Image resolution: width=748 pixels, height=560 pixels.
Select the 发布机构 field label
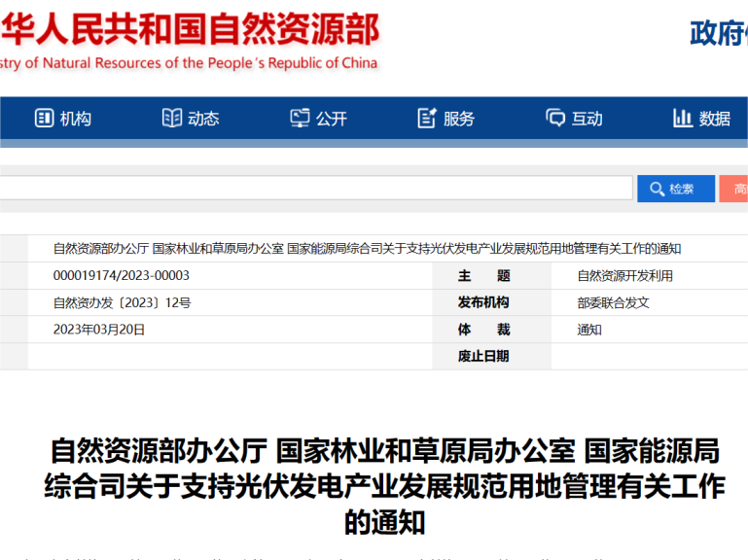[x=483, y=302]
